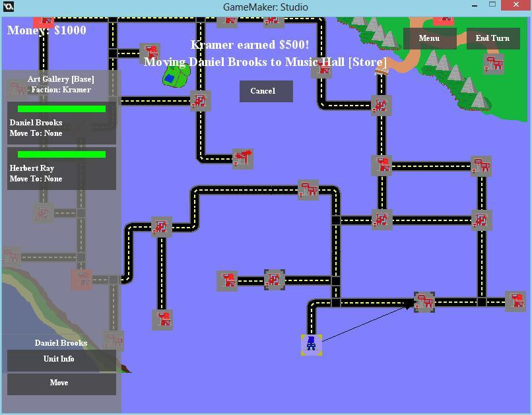This screenshot has width=532, height=415.
Task: Click the building at the map's far right edge
Action: tap(515, 301)
